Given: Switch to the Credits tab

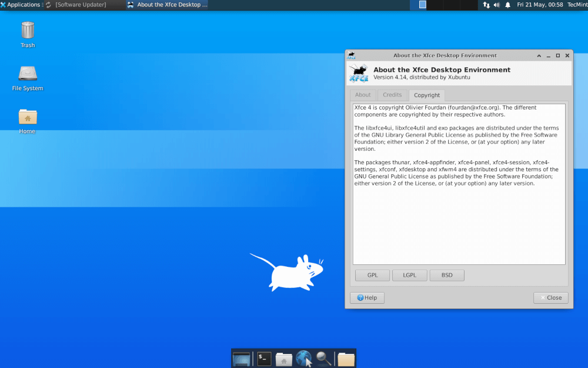Looking at the screenshot, I should point(392,95).
